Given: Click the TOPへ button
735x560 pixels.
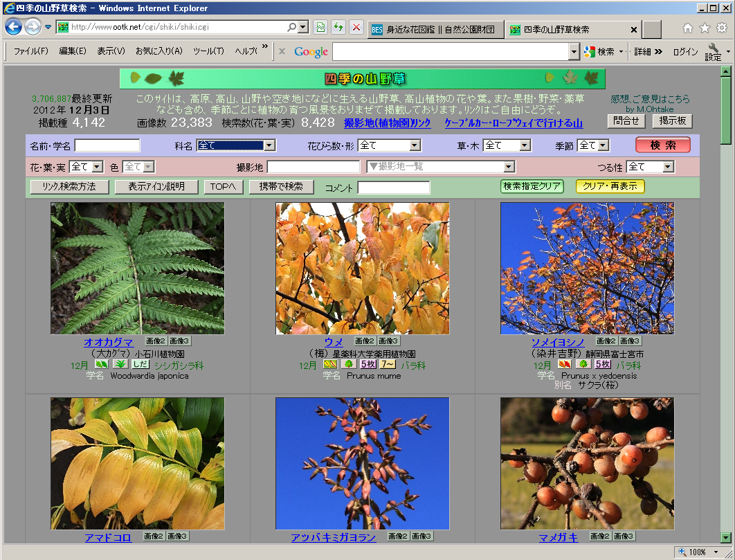Looking at the screenshot, I should pyautogui.click(x=223, y=187).
